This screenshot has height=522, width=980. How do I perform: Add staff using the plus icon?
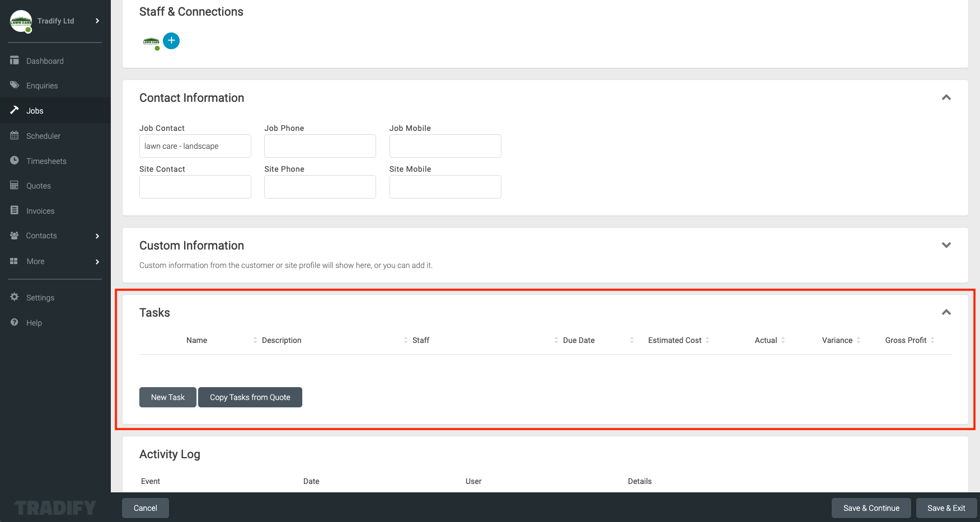click(x=171, y=40)
